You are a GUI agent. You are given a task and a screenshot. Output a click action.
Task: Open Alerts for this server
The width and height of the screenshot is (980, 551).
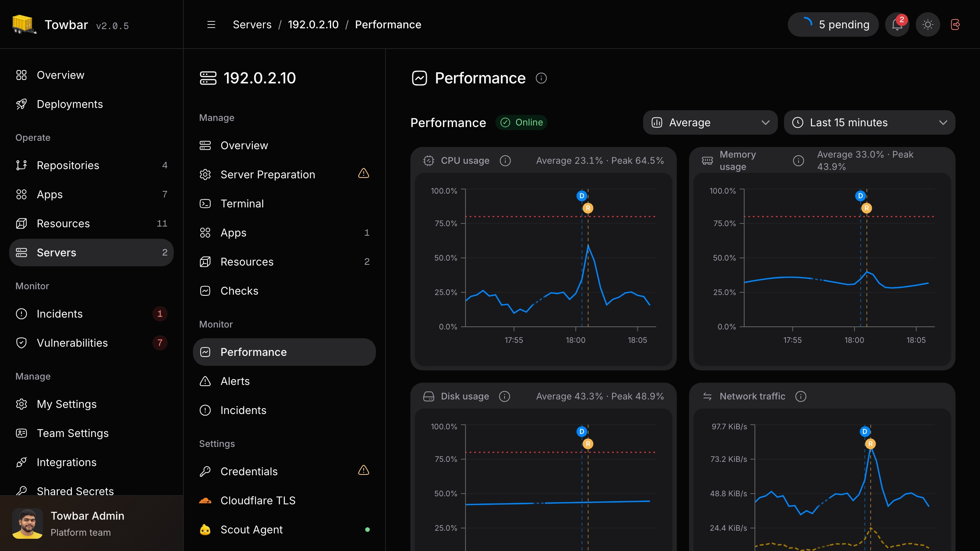[284, 381]
